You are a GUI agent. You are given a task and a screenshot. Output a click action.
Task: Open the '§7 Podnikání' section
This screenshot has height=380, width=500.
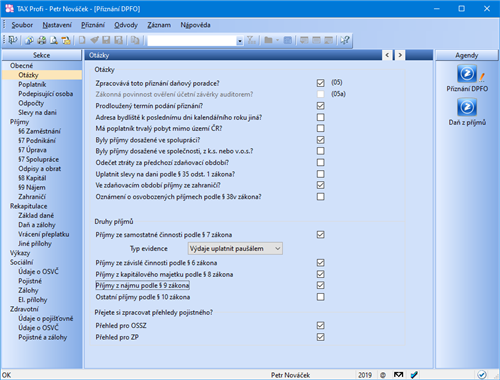(x=37, y=140)
